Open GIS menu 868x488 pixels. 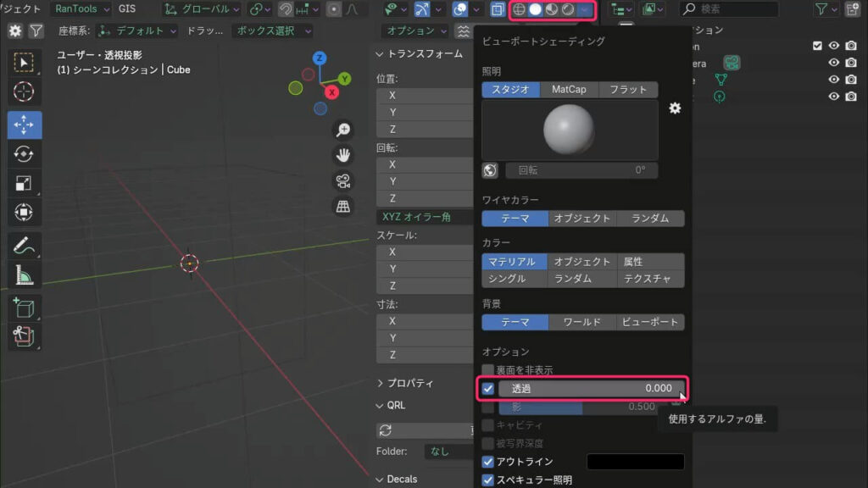click(127, 8)
